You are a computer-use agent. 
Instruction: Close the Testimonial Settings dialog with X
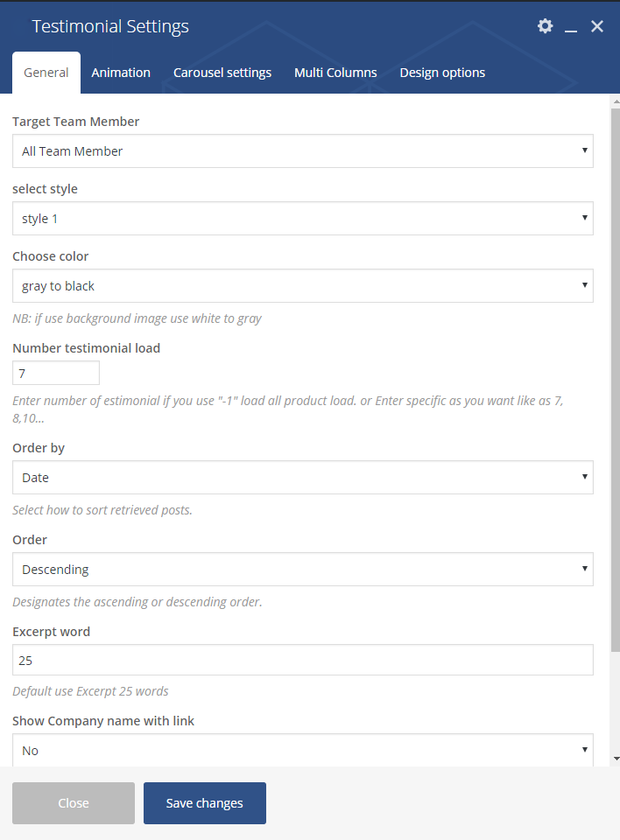pyautogui.click(x=597, y=26)
